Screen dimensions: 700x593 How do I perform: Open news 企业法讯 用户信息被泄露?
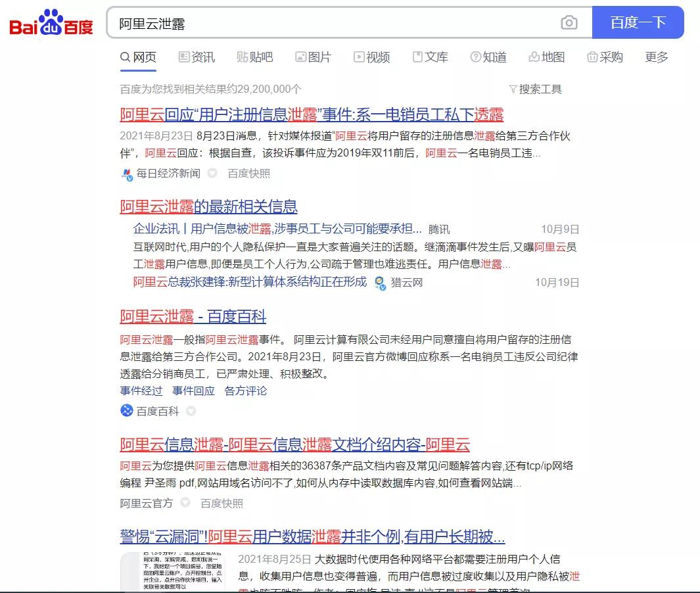[x=277, y=229]
